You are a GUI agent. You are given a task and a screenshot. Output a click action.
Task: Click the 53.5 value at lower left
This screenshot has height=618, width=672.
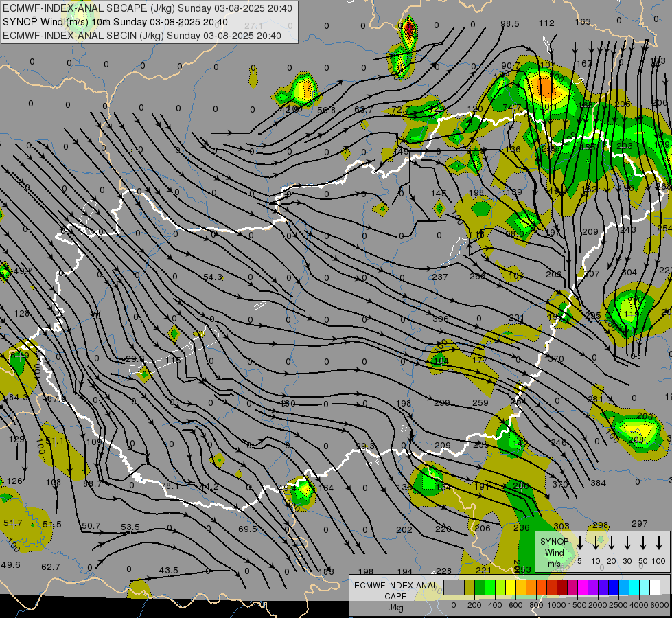(130, 527)
